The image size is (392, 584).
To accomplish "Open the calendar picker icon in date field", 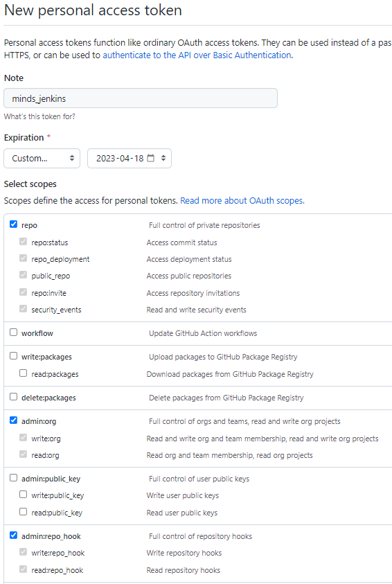I will (x=150, y=158).
